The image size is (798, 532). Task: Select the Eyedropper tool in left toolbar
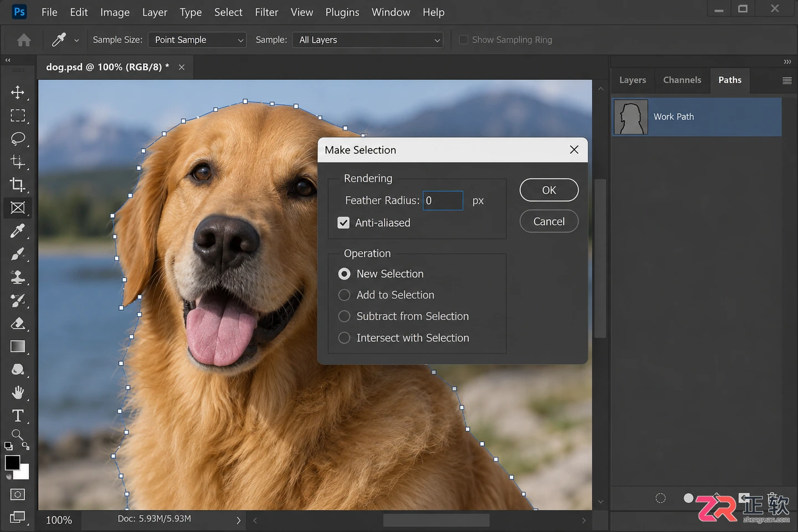18,231
